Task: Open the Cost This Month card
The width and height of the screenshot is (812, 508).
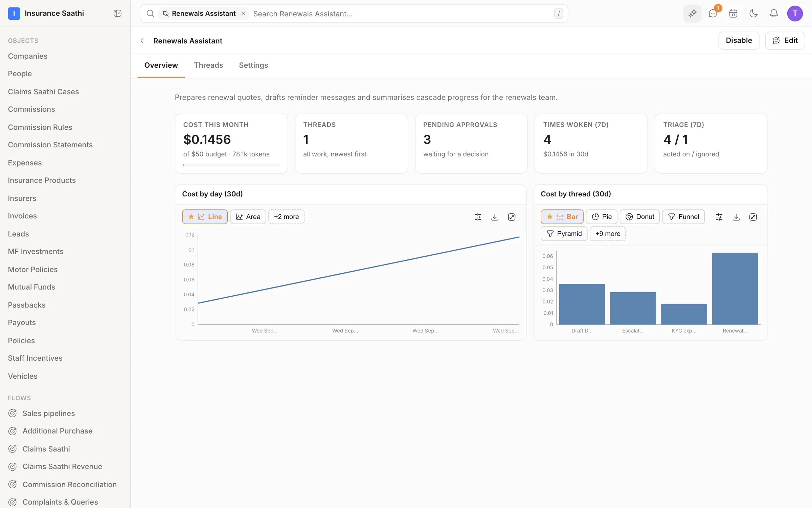Action: pyautogui.click(x=231, y=143)
